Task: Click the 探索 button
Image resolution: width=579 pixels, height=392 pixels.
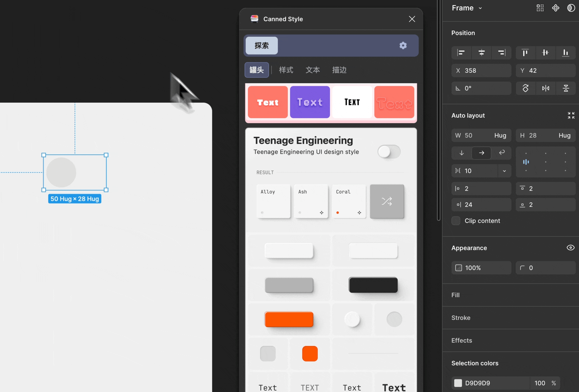Action: 262,46
